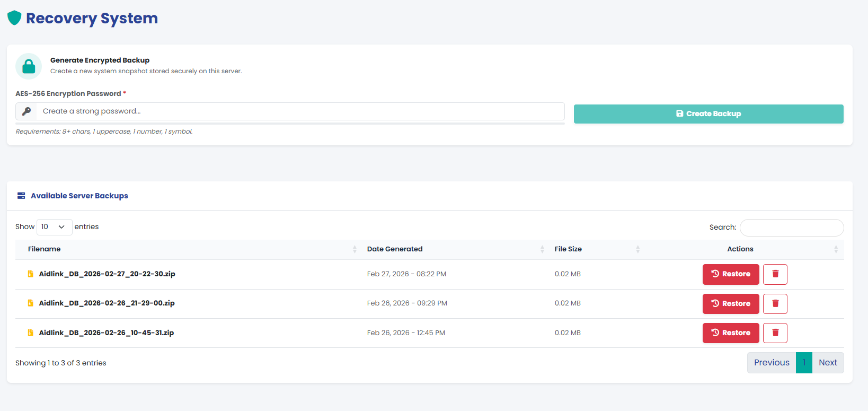Click the Recovery System page title
The width and height of the screenshot is (868, 411).
click(x=92, y=19)
